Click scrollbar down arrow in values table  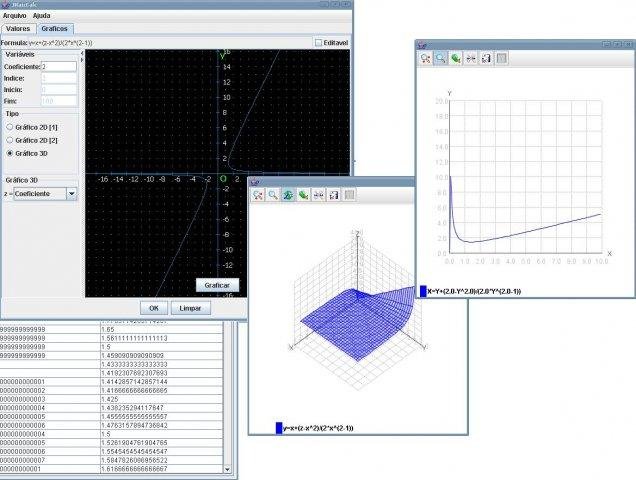coord(227,469)
